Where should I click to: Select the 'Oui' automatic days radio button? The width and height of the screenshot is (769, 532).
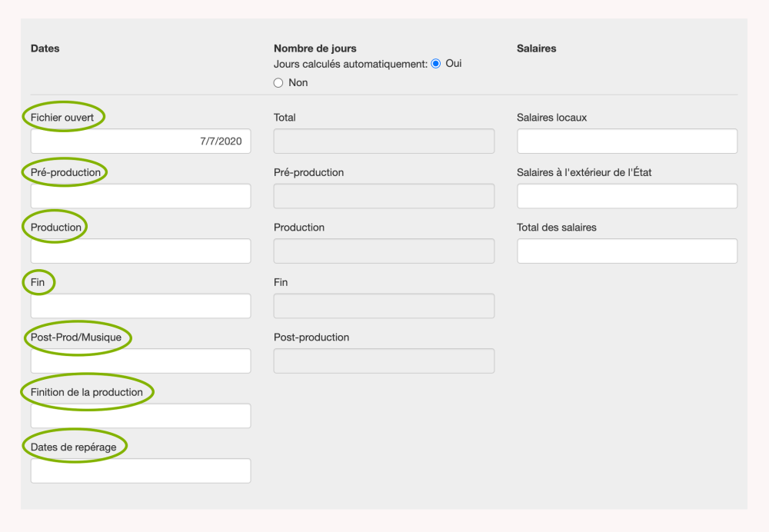(x=436, y=64)
